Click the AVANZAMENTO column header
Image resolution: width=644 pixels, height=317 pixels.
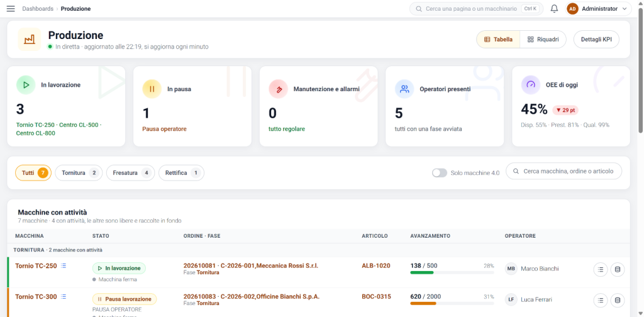430,236
